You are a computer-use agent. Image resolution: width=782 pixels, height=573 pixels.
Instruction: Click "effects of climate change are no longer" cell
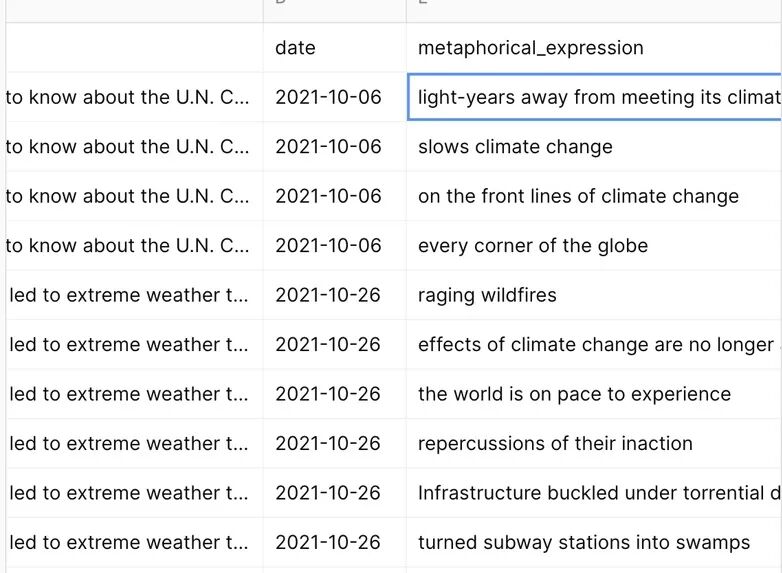[x=593, y=345]
